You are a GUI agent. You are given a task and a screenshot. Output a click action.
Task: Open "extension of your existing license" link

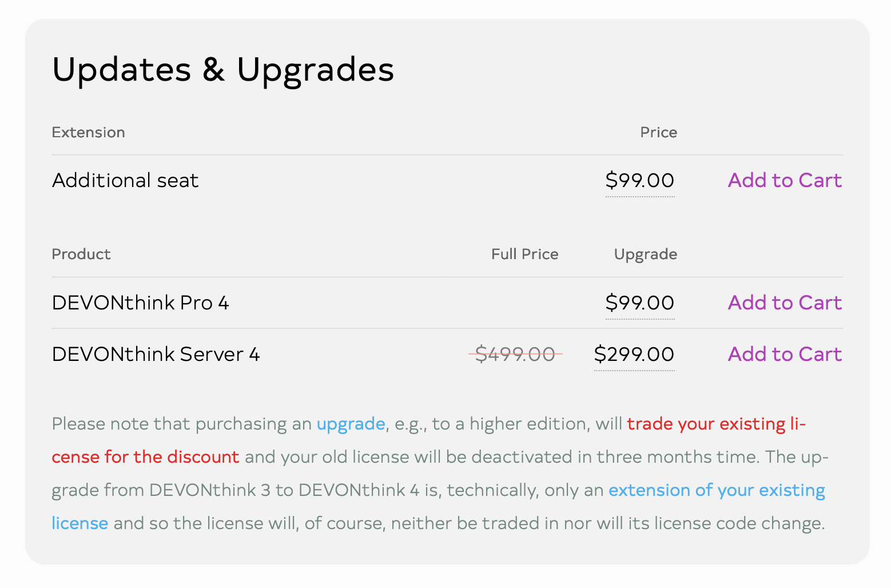pyautogui.click(x=716, y=490)
